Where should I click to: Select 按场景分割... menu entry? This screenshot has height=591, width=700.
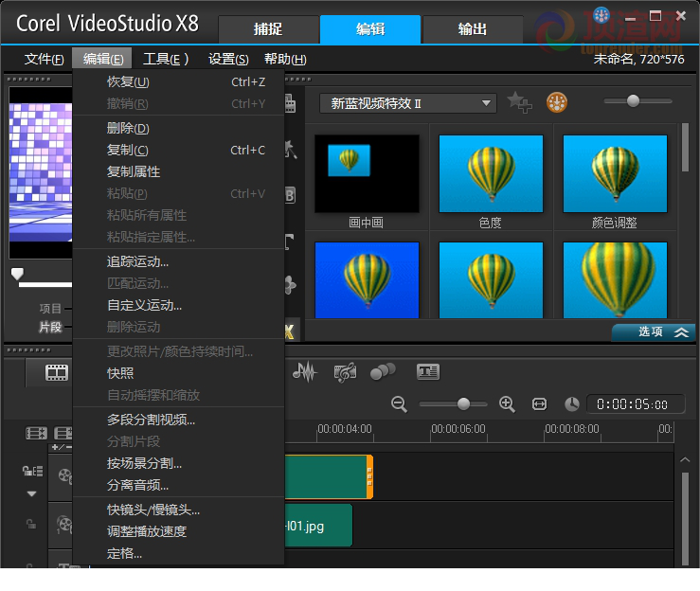pyautogui.click(x=179, y=463)
